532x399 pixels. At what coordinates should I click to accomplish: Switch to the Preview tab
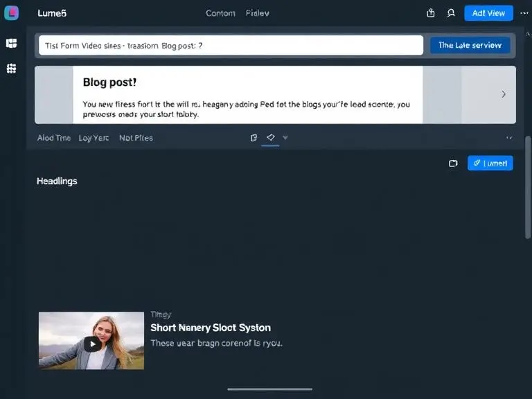[x=257, y=13]
